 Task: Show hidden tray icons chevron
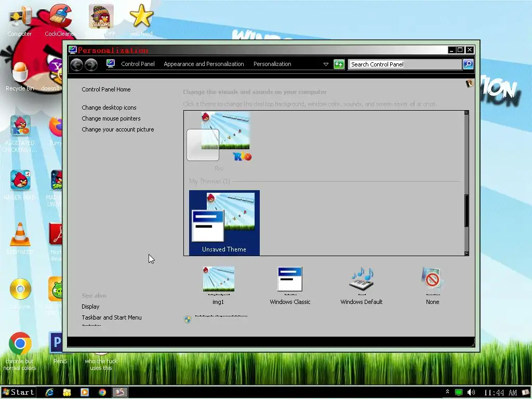pos(447,392)
